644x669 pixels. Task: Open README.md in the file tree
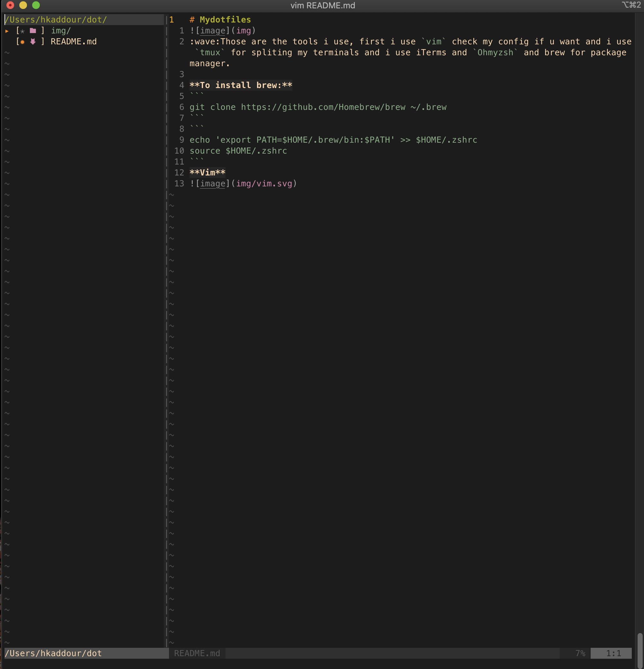[73, 42]
